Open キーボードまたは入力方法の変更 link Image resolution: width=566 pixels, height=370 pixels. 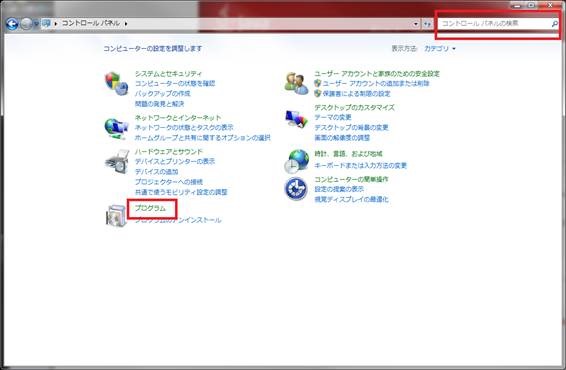pos(360,166)
